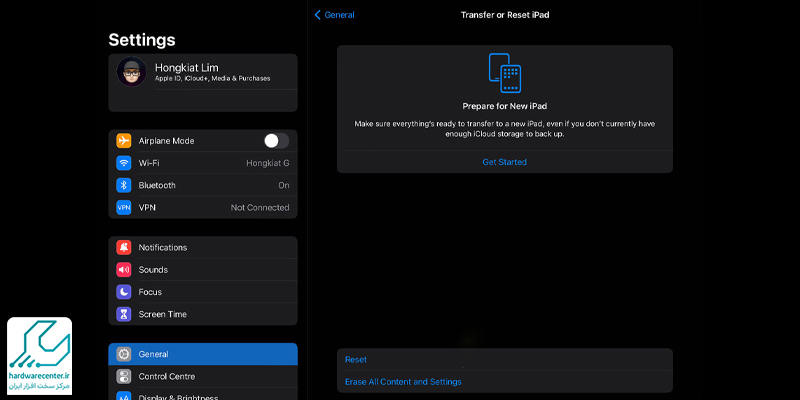
Task: Open the Bluetooth settings row
Action: pyautogui.click(x=203, y=185)
